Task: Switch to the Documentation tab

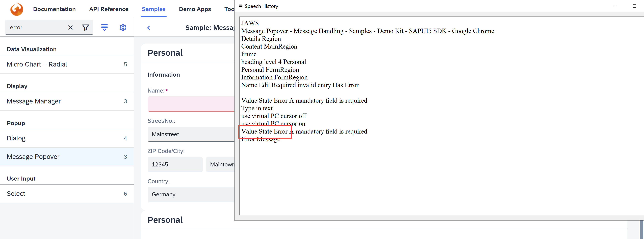Action: 54,9
